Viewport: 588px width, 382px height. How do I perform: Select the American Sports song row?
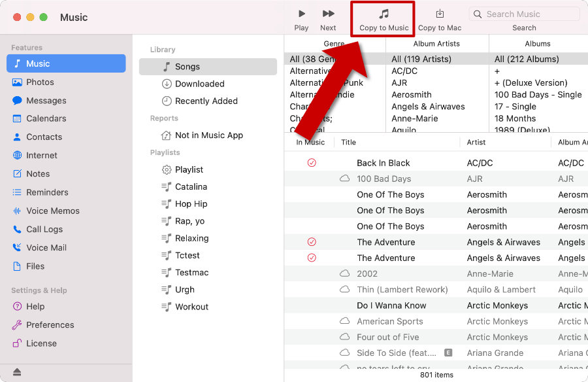[436, 322]
